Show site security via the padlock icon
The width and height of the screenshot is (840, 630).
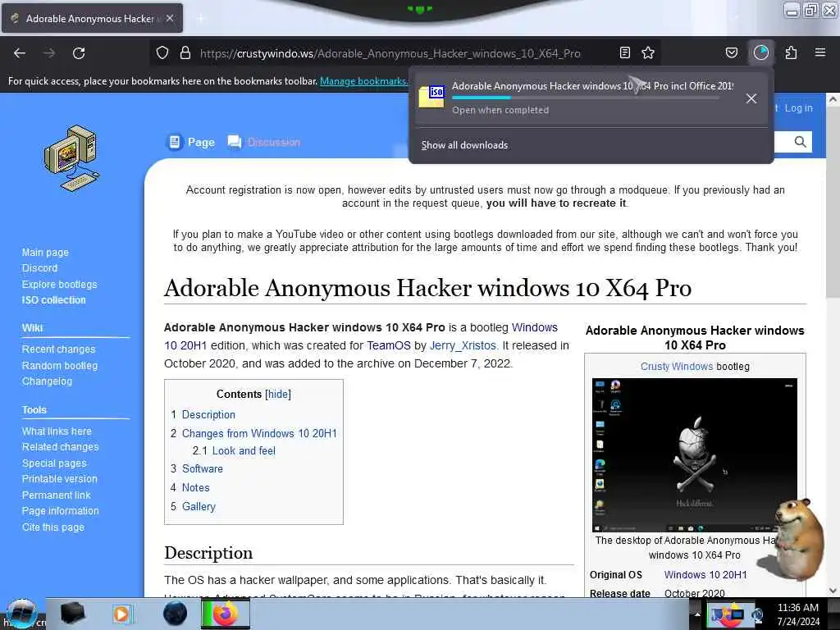point(185,52)
